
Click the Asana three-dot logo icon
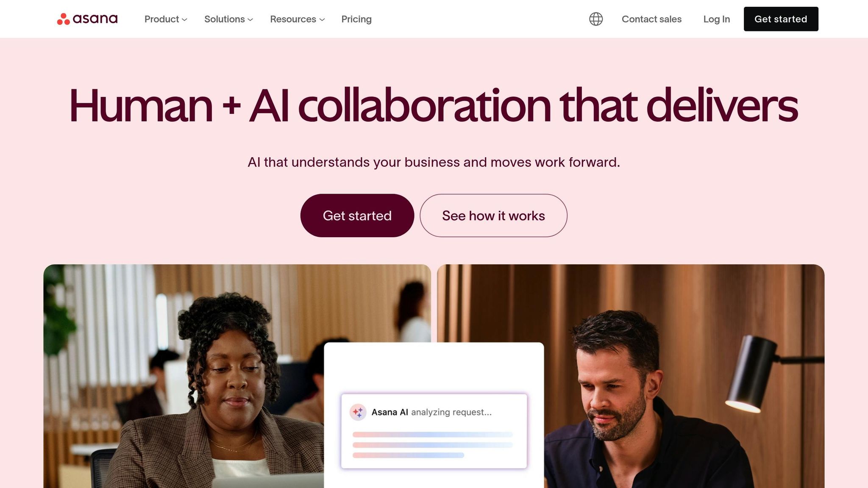coord(64,19)
